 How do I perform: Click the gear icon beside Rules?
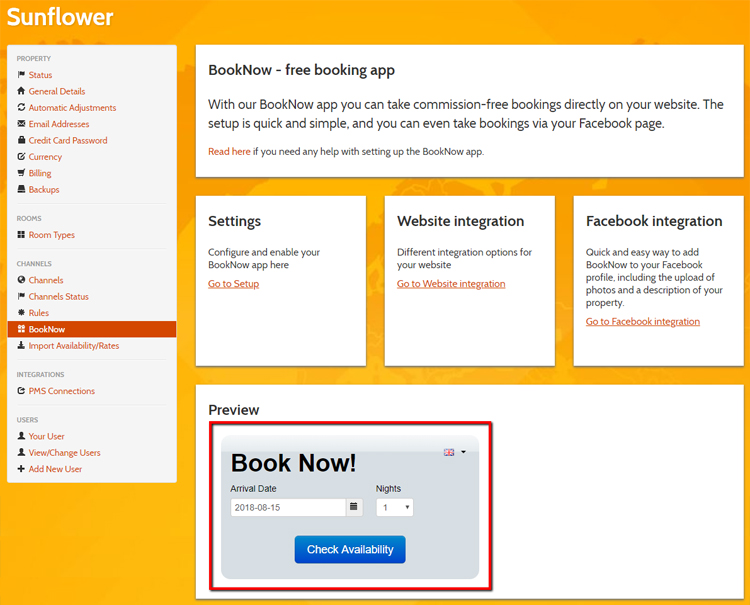coord(21,312)
